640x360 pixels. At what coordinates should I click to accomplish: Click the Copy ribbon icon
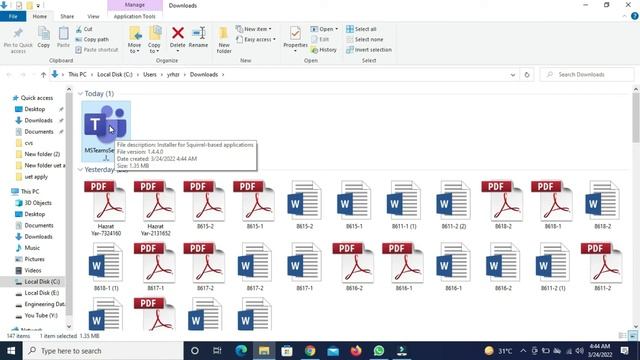[44, 38]
